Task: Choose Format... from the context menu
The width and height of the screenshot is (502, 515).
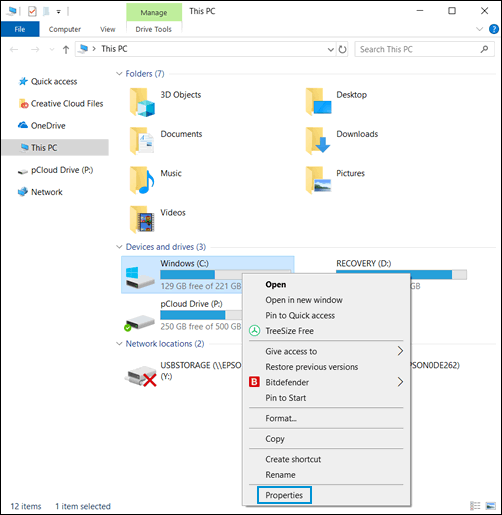Action: (281, 418)
